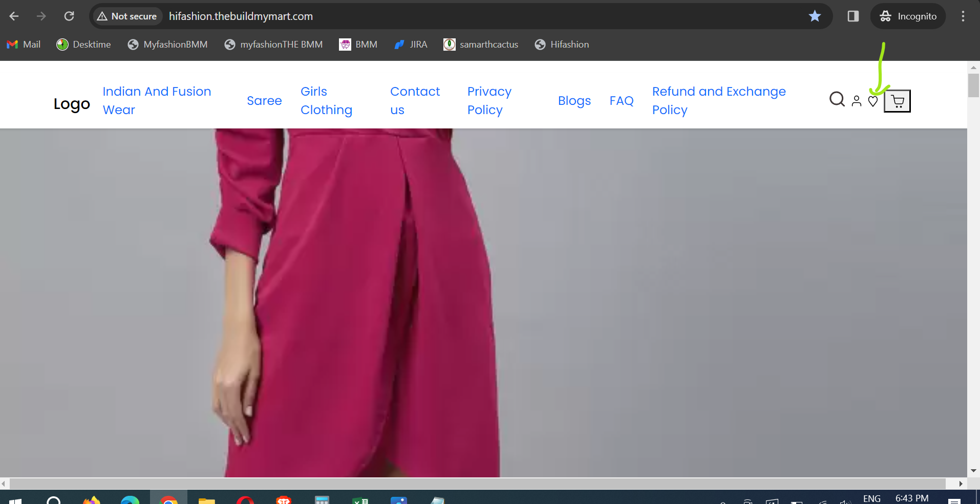Screen dimensions: 980x504
Task: Launch Opera from the taskbar
Action: [x=245, y=500]
